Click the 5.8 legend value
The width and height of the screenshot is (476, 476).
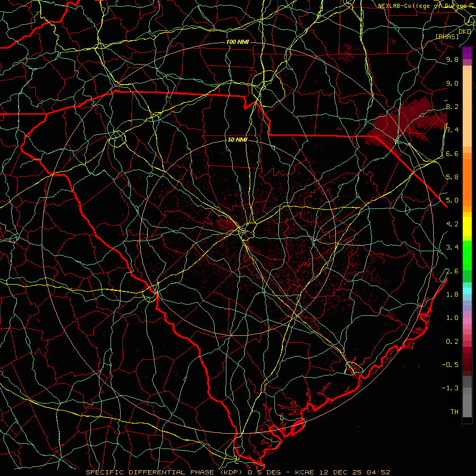click(x=452, y=177)
